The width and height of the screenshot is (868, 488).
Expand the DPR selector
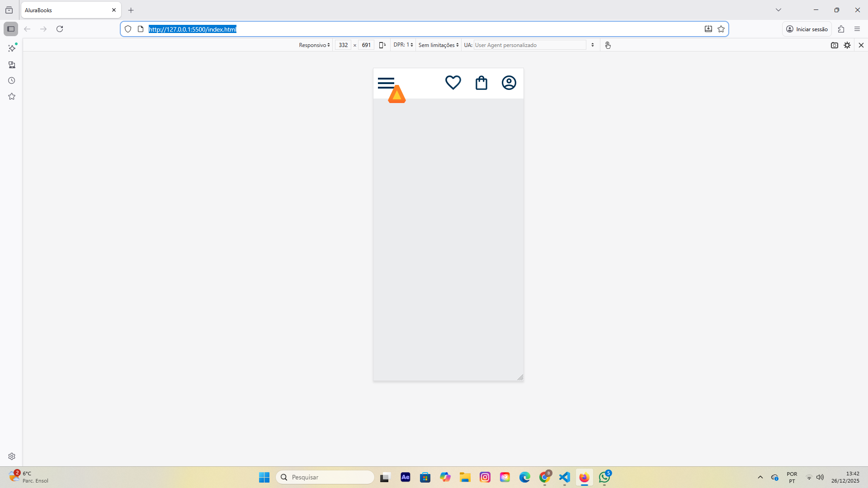[403, 45]
